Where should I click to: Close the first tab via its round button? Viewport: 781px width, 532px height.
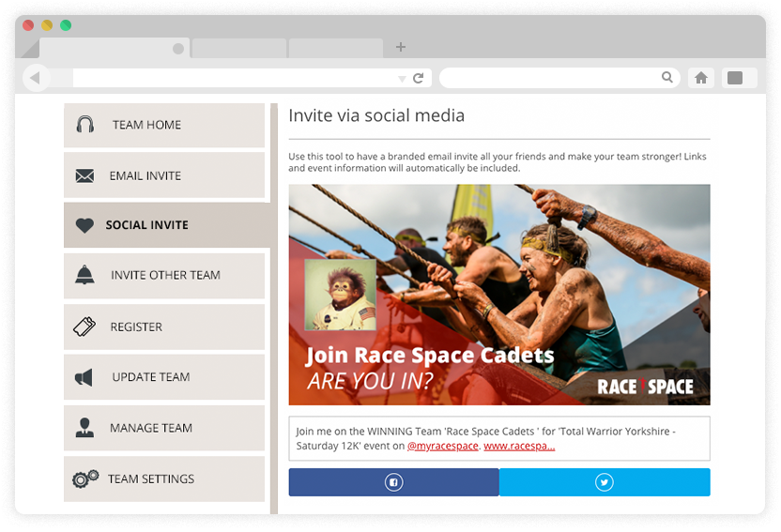point(178,48)
